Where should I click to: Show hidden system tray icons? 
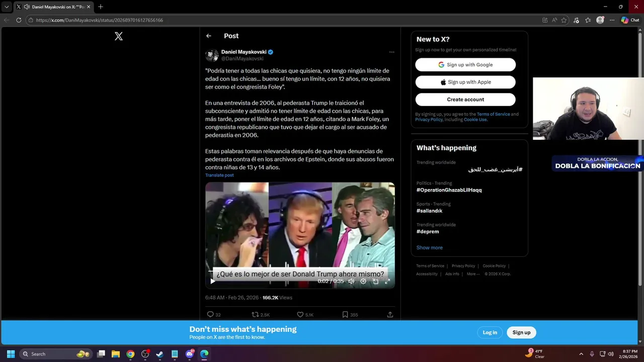pyautogui.click(x=581, y=354)
